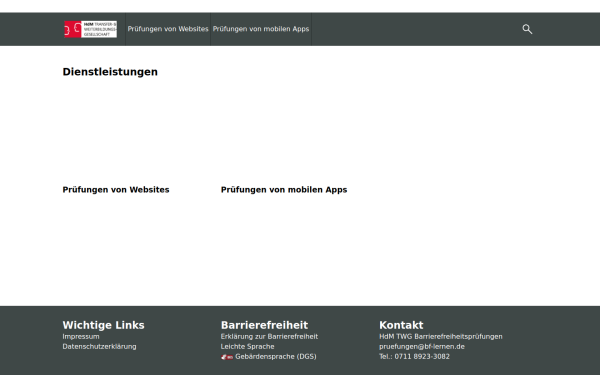Image resolution: width=600 pixels, height=375 pixels.
Task: Click the Barrierefreiheit footer heading
Action: (264, 325)
